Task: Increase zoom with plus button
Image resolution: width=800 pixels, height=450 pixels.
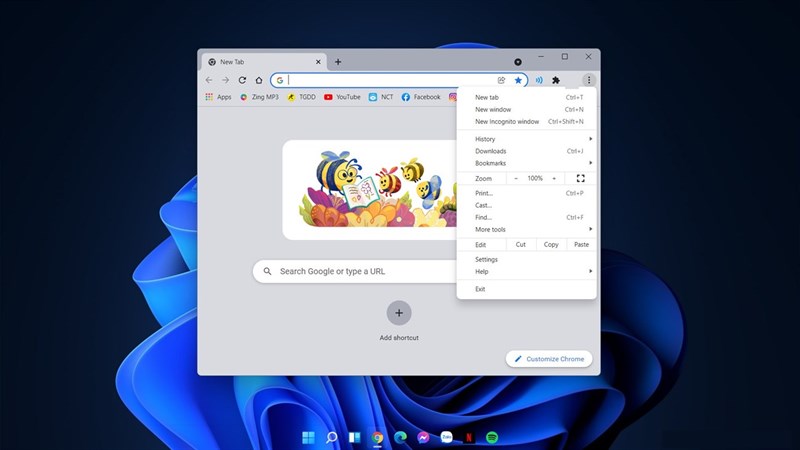Action: coord(554,179)
